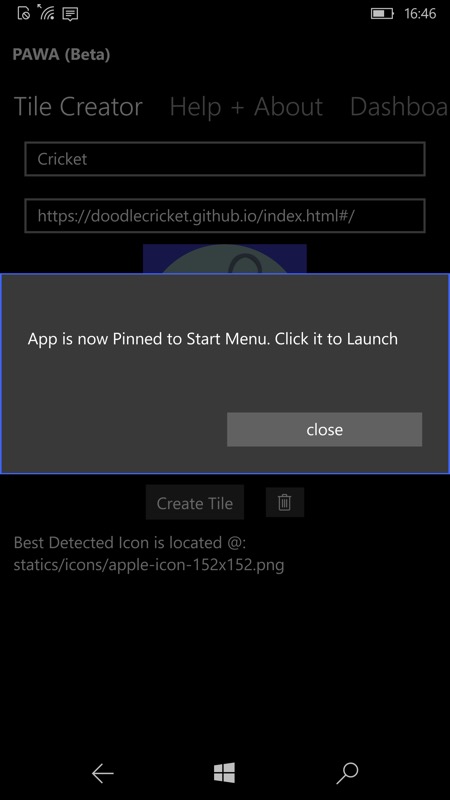The image size is (450, 800).
Task: Tap the message notification status icon
Action: 70,14
